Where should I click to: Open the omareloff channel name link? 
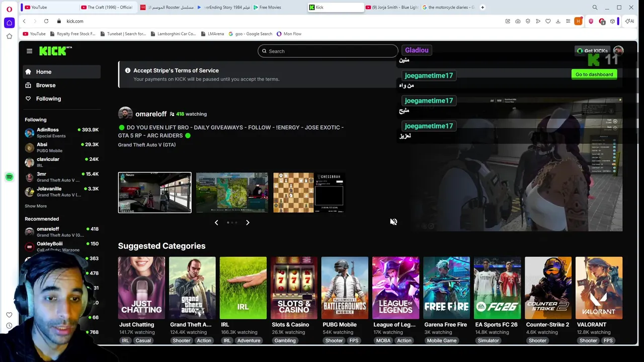[151, 114]
